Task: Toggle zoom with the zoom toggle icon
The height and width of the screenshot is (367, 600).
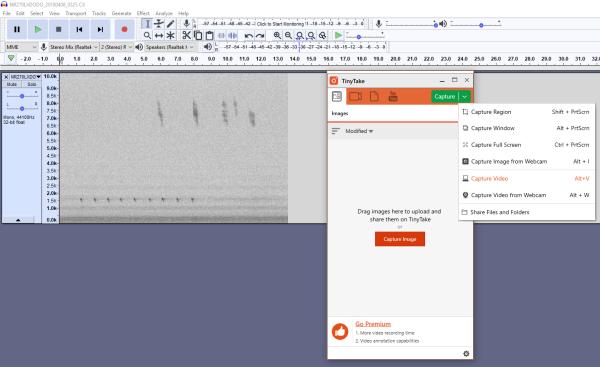Action: [323, 36]
